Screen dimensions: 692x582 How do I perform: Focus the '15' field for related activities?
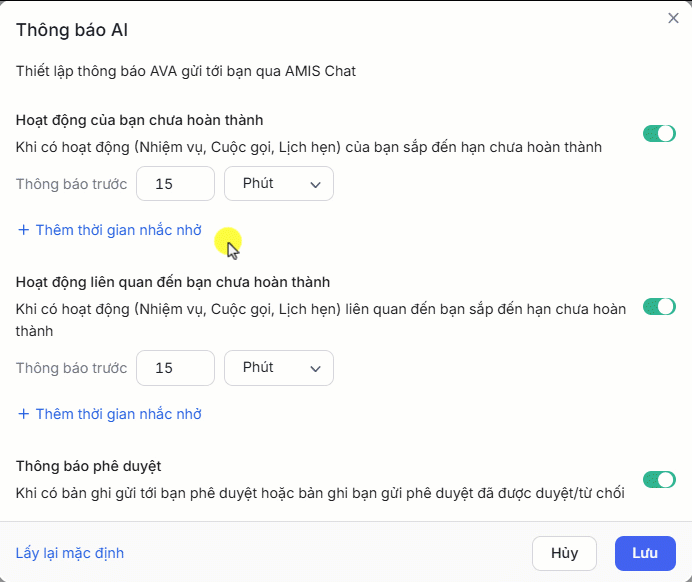(x=175, y=368)
